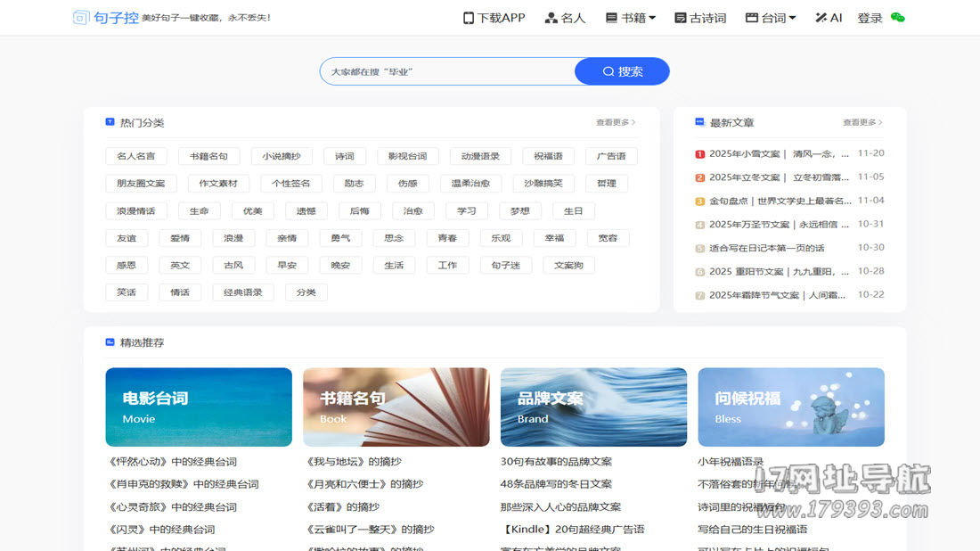
Task: Click the 下载APP phone icon
Action: 469,18
